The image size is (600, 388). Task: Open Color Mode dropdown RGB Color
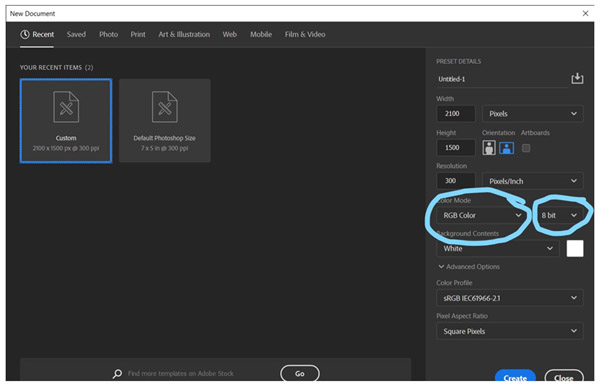482,215
